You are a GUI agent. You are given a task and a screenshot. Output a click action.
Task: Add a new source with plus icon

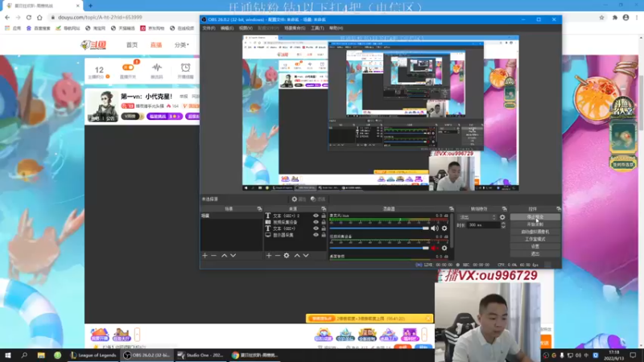pyautogui.click(x=269, y=255)
